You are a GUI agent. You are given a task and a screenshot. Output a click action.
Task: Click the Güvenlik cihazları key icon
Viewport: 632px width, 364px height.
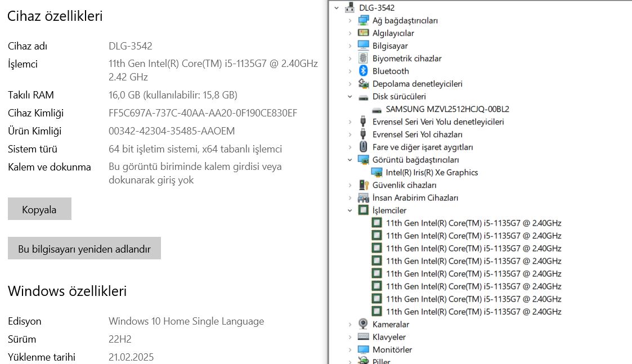click(364, 185)
